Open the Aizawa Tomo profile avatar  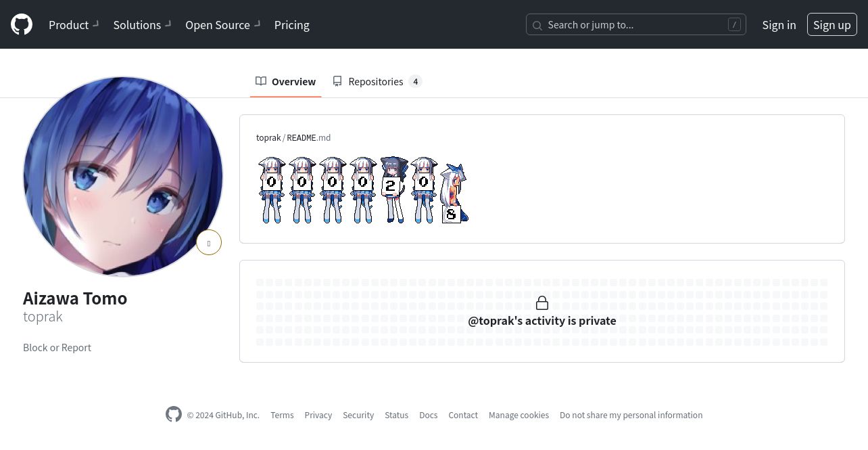pos(123,176)
